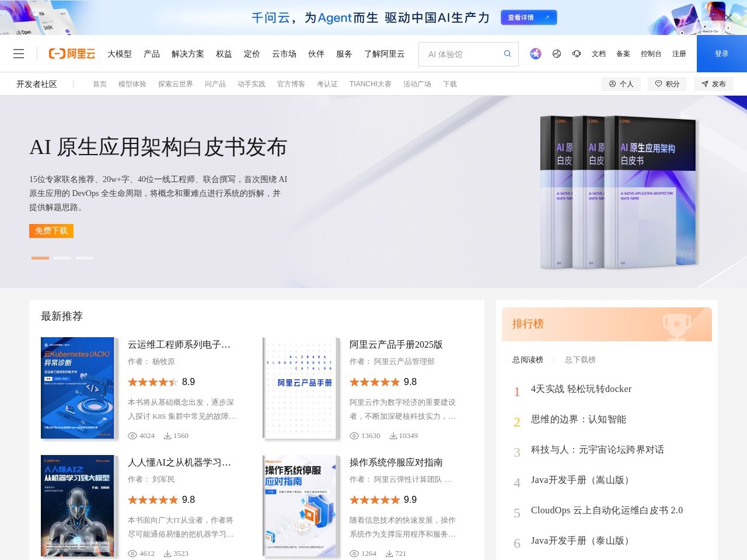
Task: Open Kubernetes 异常诊断 book cover
Action: pos(78,388)
